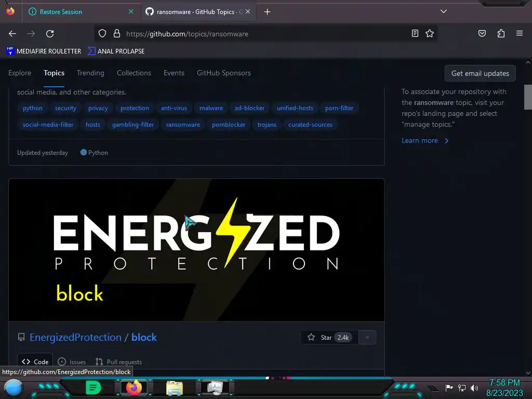The height and width of the screenshot is (399, 532).
Task: Click the python topic tag
Action: pyautogui.click(x=33, y=108)
